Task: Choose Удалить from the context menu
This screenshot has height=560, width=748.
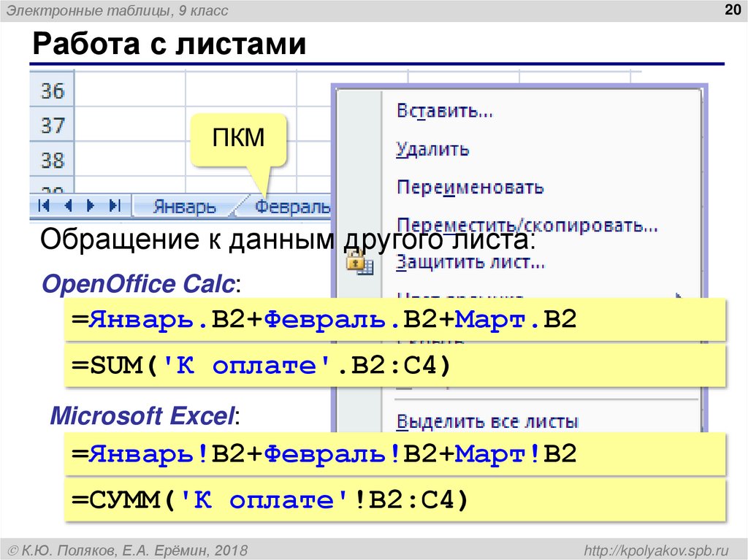Action: pyautogui.click(x=432, y=149)
